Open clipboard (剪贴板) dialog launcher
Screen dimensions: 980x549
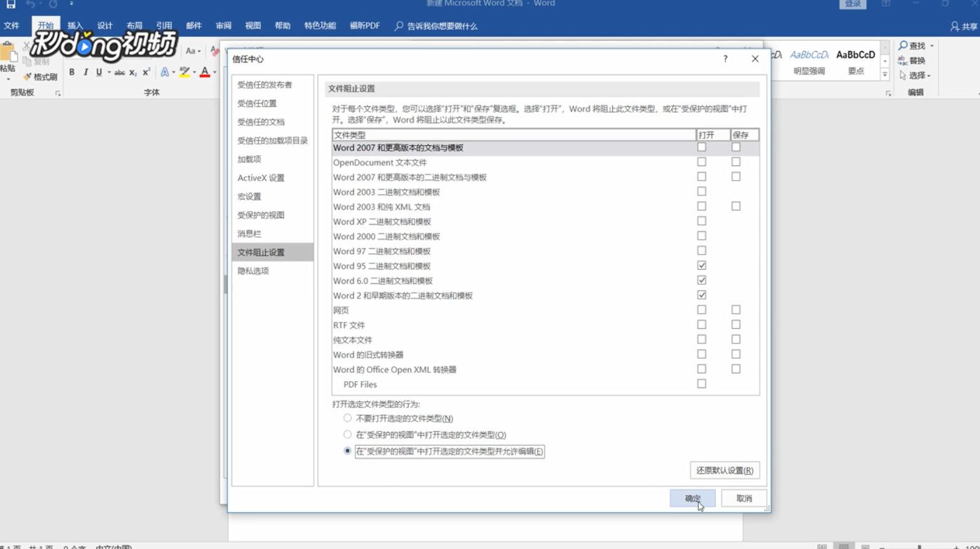(x=58, y=93)
